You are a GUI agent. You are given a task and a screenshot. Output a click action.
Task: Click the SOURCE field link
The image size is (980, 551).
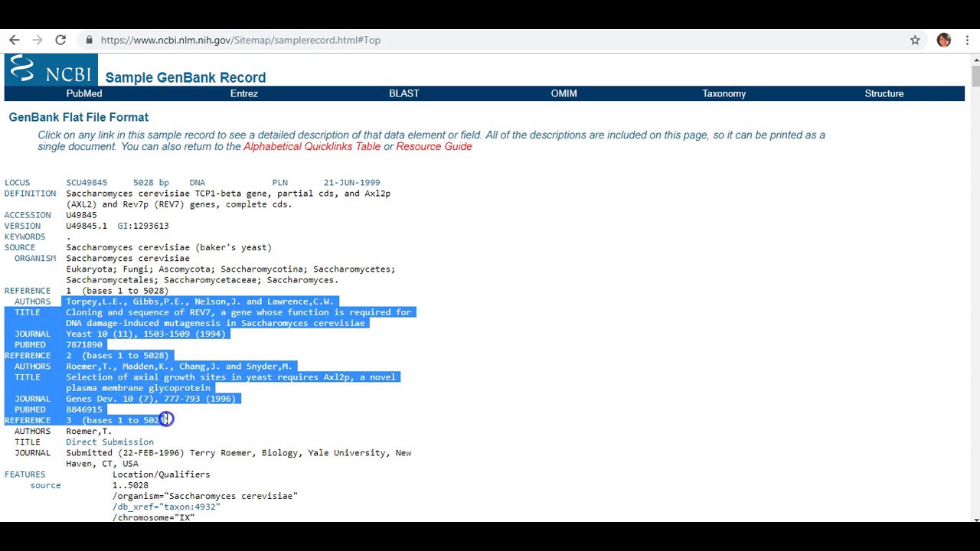pyautogui.click(x=20, y=247)
